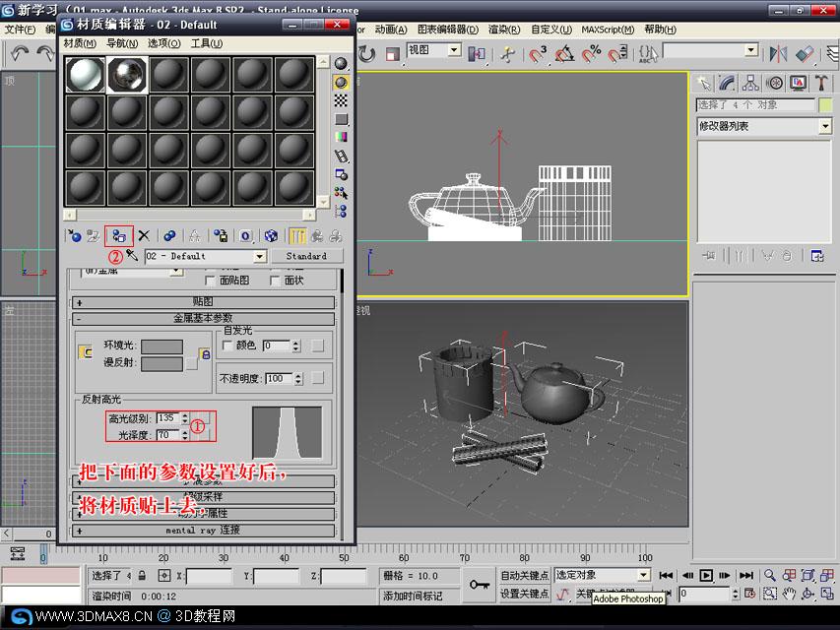
Task: Click the Reset Map/Material X icon
Action: click(x=144, y=235)
